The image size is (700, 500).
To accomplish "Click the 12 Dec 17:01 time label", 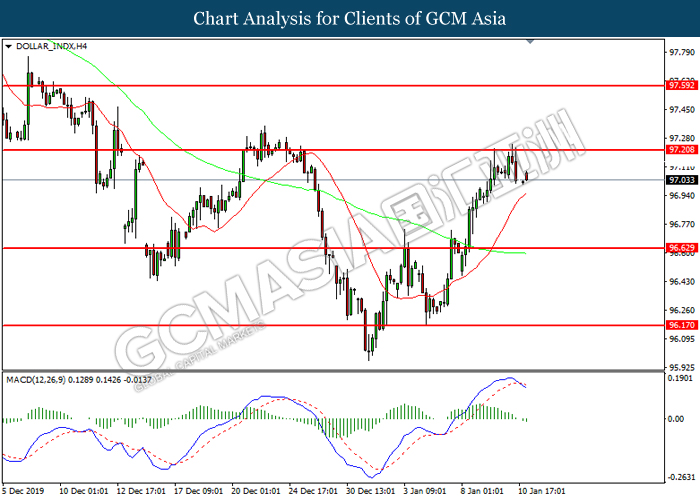I will click(x=141, y=491).
